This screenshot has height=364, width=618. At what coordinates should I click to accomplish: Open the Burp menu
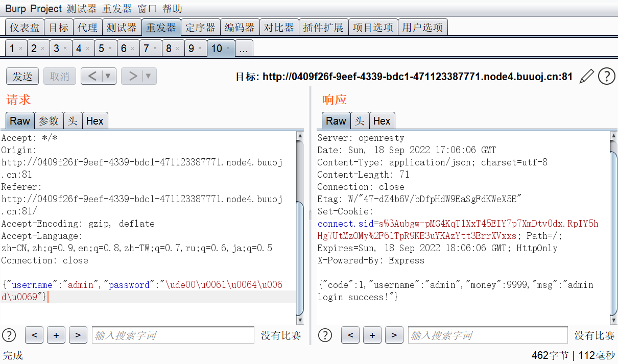tap(14, 9)
